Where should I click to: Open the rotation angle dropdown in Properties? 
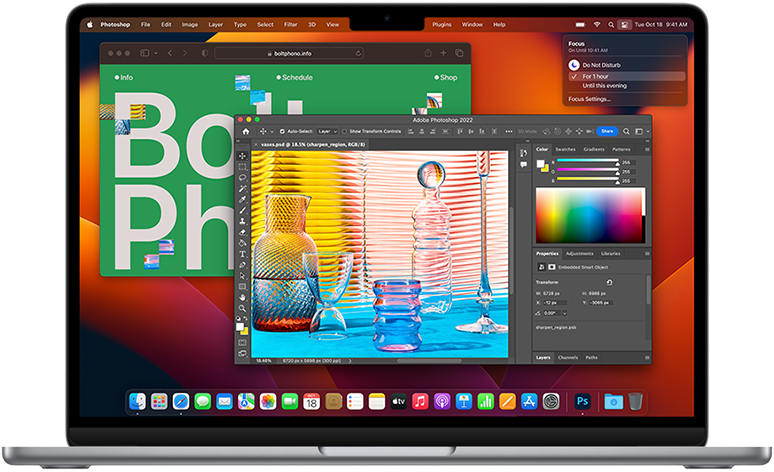tap(565, 313)
